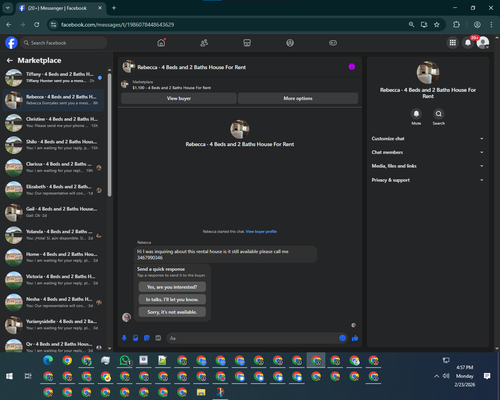The width and height of the screenshot is (500, 400).
Task: Click the back arrow next to Marketplace
Action: (10, 60)
